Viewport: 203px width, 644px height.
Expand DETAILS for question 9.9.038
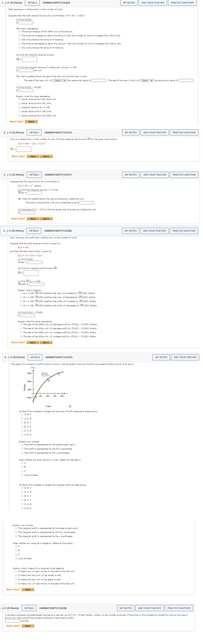(x=29, y=608)
